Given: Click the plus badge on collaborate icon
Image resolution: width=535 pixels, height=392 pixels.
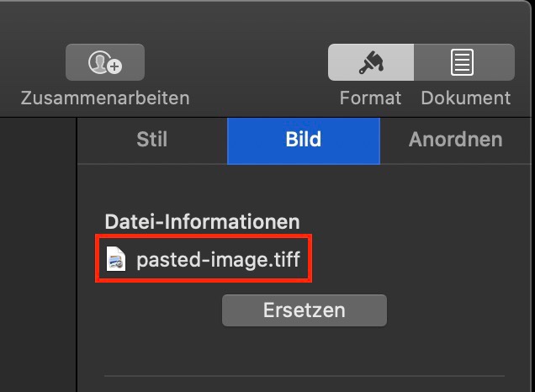Looking at the screenshot, I should [x=114, y=66].
